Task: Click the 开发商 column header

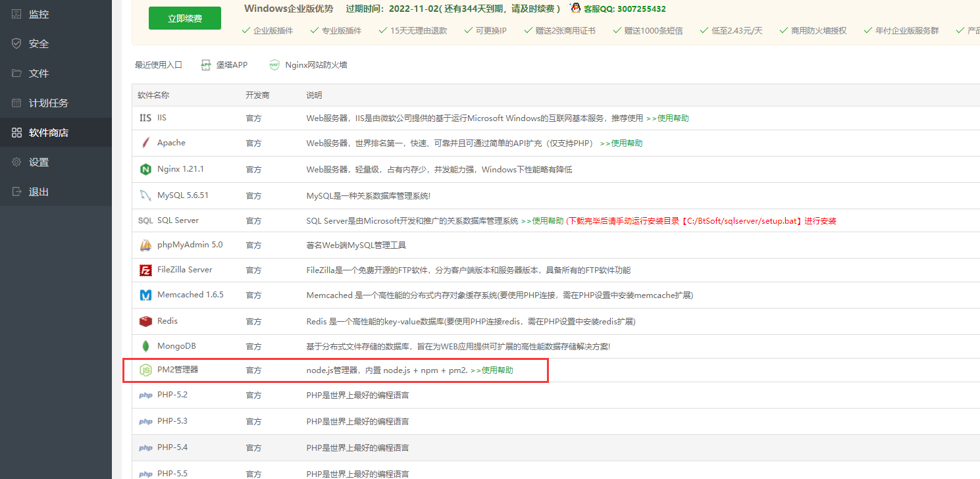Action: [257, 95]
